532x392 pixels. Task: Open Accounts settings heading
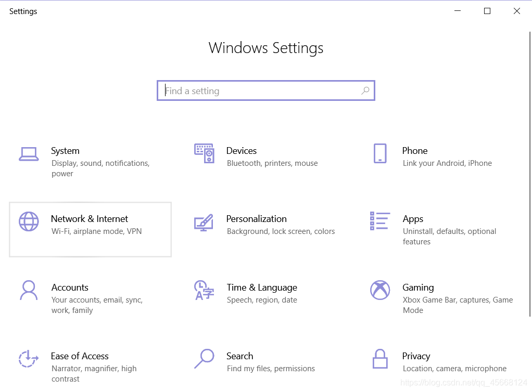point(70,288)
